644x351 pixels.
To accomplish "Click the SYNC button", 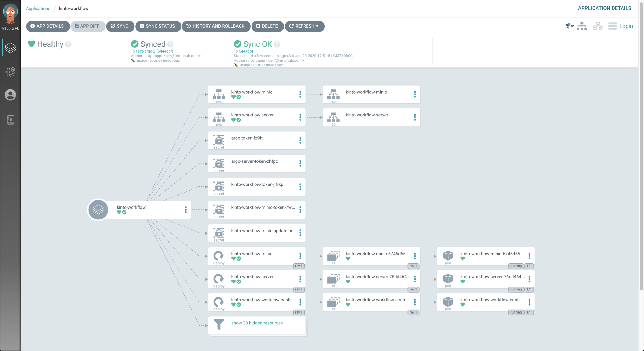I will click(120, 26).
